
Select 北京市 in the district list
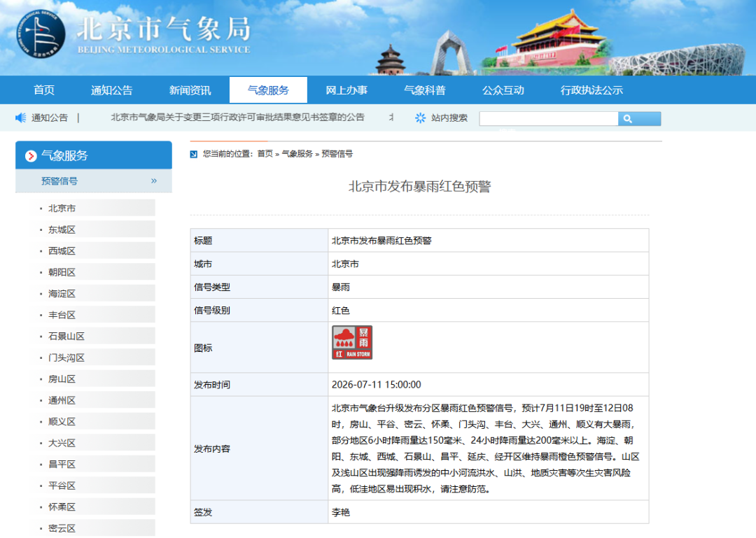[62, 208]
